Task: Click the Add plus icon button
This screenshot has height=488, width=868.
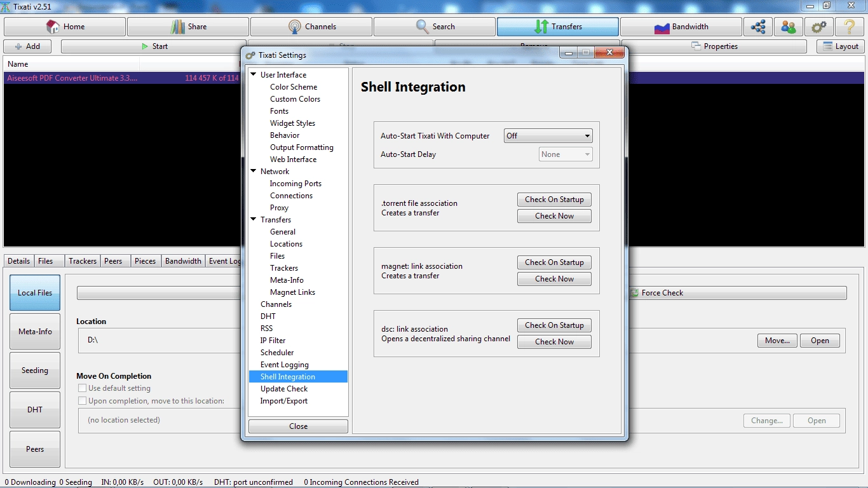Action: [x=28, y=46]
